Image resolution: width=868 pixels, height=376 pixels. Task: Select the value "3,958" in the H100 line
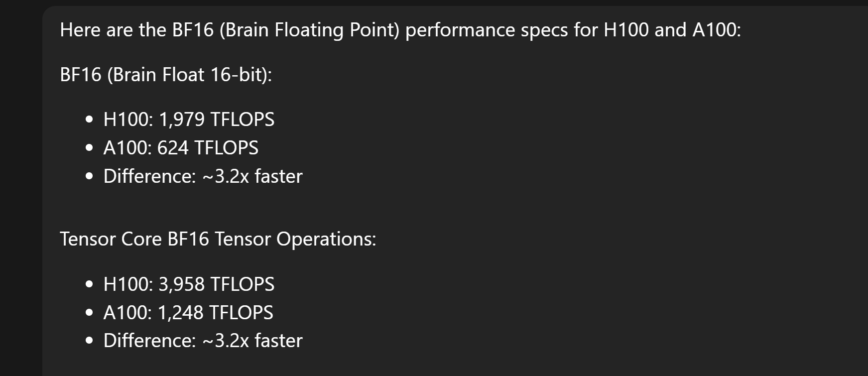coord(181,285)
